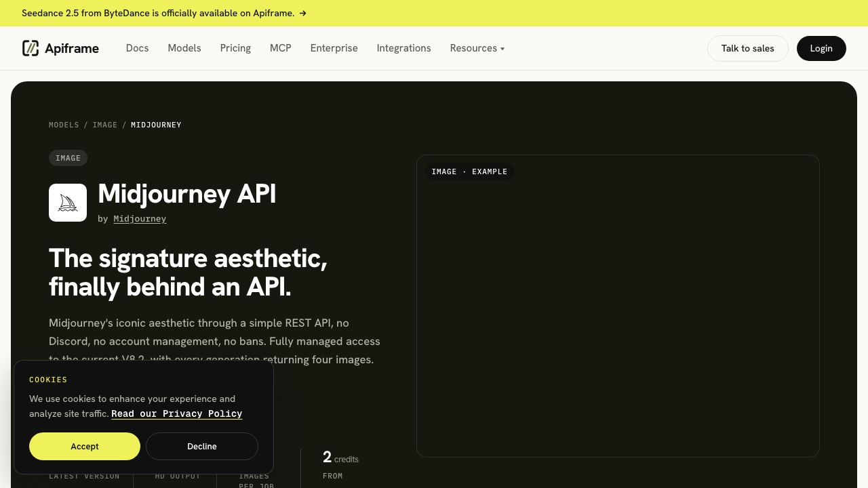Click the MODELS breadcrumb link
Screen dimensions: 868x488
point(64,125)
